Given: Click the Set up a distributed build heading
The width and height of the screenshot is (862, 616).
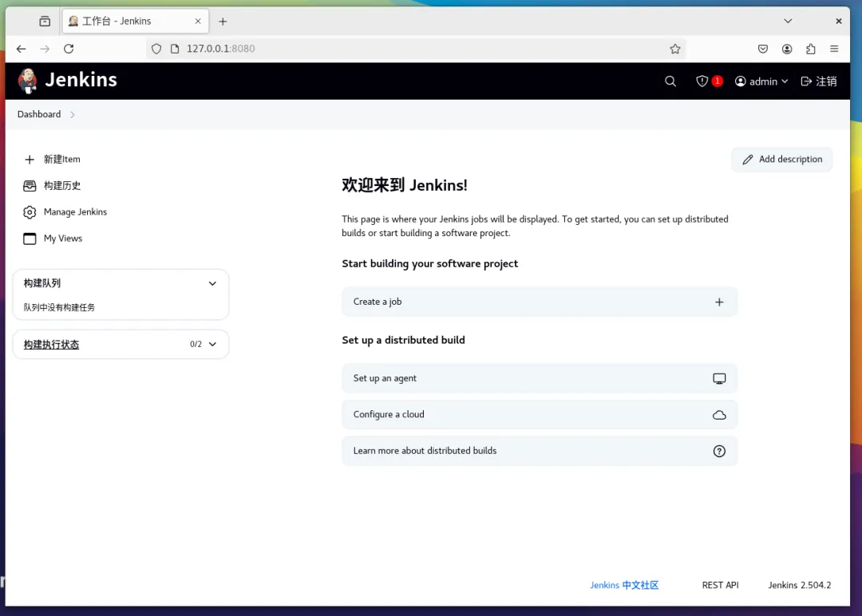Looking at the screenshot, I should point(404,340).
